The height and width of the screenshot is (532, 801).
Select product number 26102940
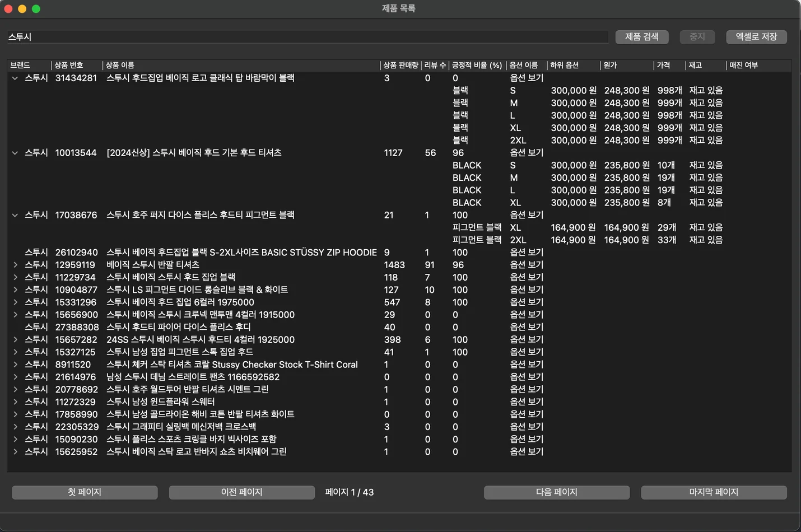pos(76,253)
